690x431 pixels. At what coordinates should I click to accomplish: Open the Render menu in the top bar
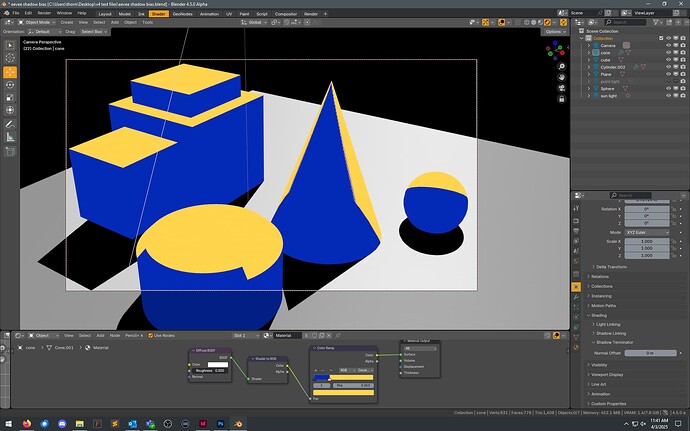click(44, 13)
